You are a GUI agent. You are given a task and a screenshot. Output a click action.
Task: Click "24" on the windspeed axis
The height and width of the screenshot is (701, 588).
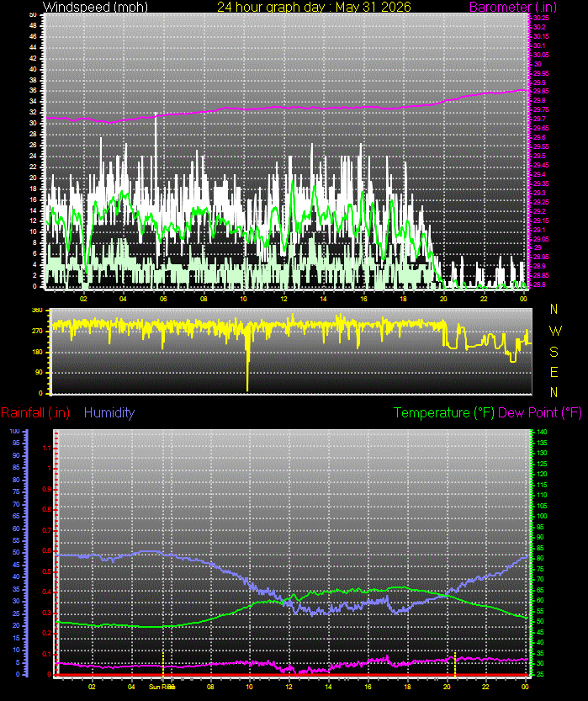coord(33,156)
